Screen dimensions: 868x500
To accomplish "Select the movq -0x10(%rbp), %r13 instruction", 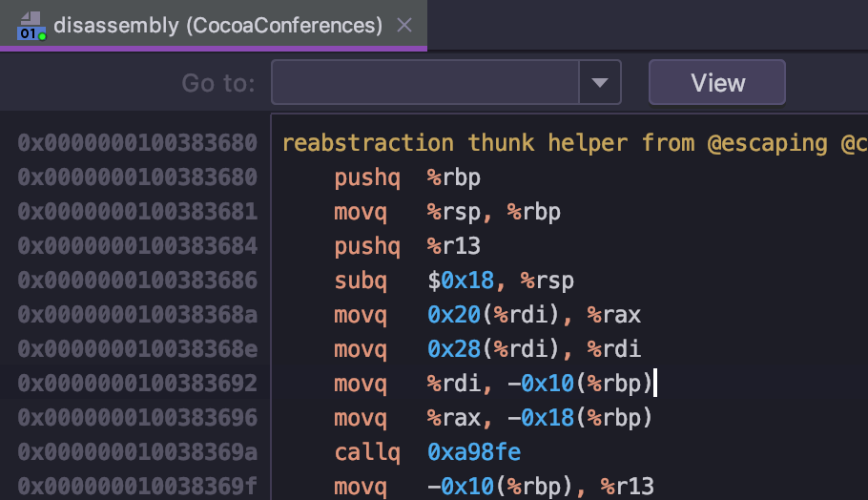I will (494, 487).
